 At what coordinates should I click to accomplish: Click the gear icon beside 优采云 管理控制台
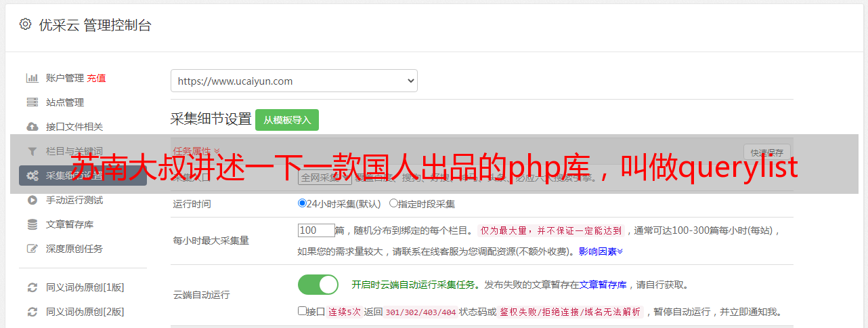pos(25,24)
